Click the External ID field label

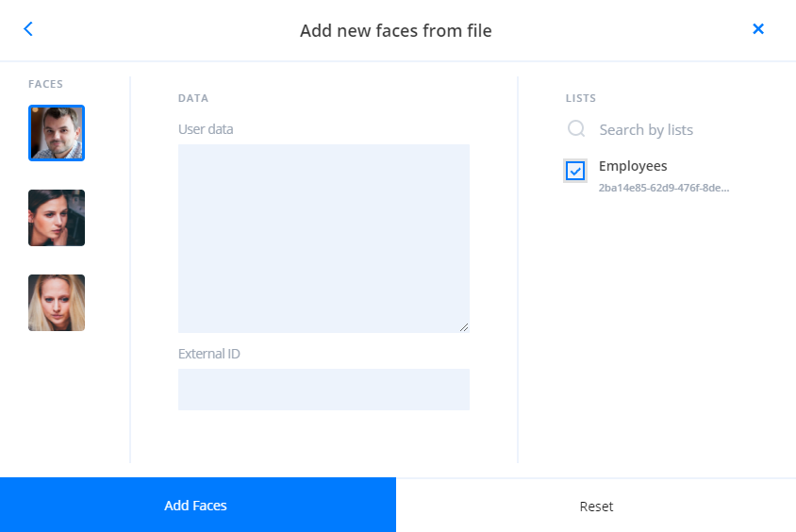click(x=208, y=354)
